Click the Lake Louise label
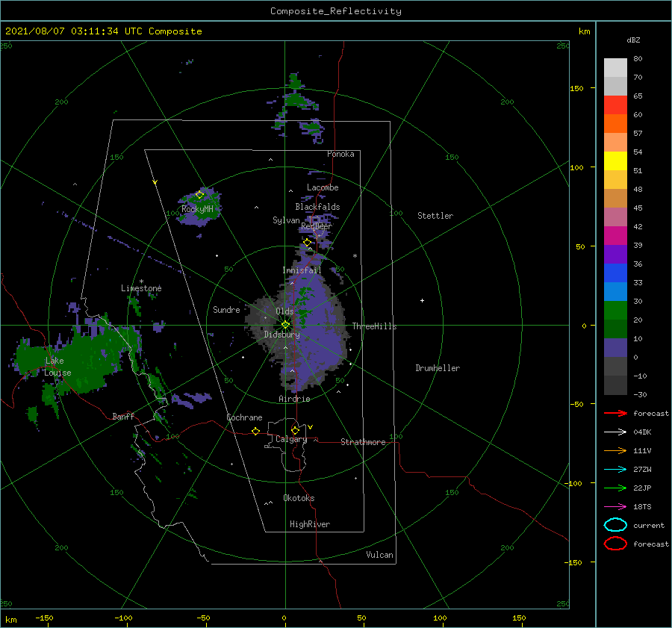 [x=57, y=367]
